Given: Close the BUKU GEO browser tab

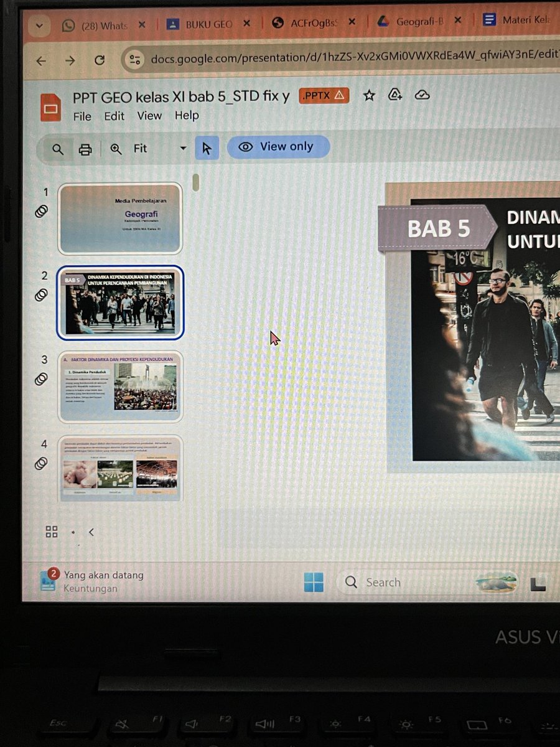Looking at the screenshot, I should 246,24.
